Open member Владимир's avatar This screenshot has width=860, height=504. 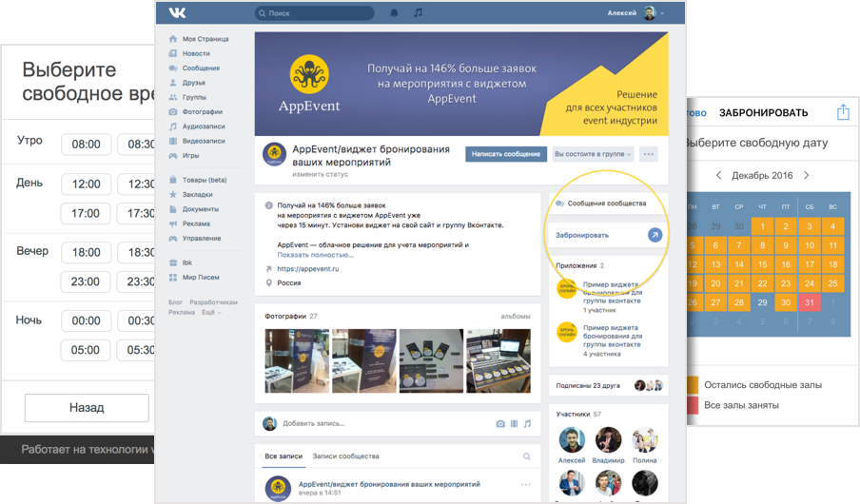coord(608,440)
